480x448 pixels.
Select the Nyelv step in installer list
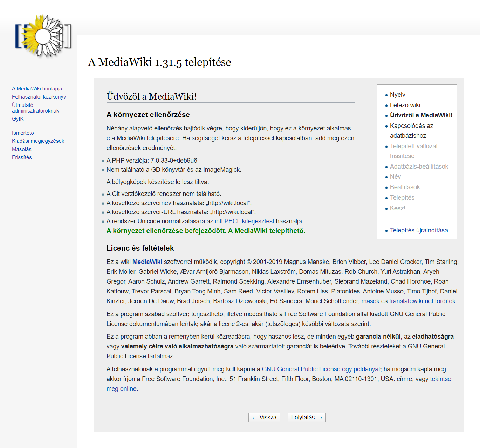(397, 95)
